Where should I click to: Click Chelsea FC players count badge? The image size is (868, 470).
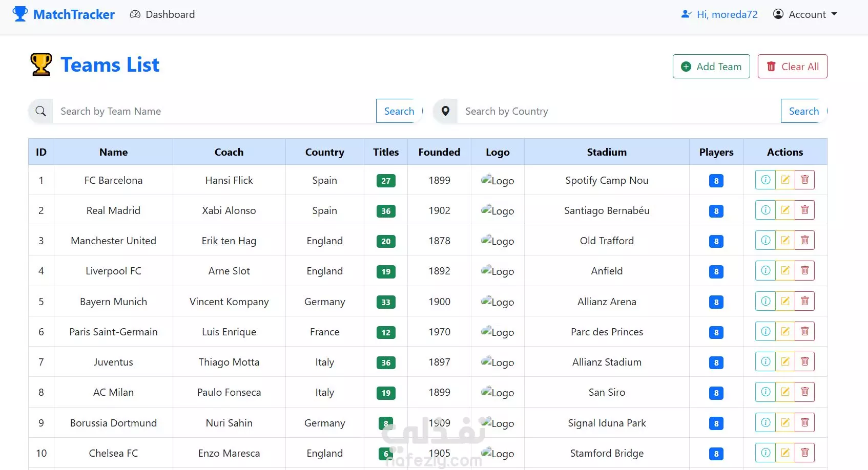[x=716, y=454]
